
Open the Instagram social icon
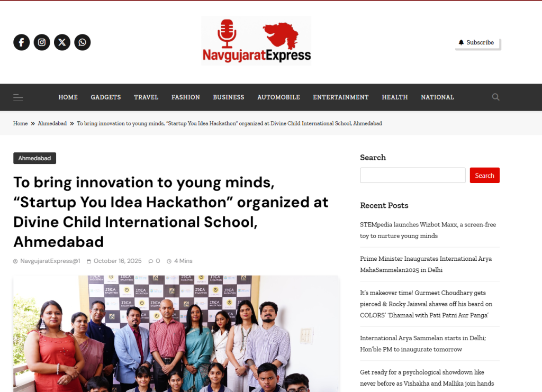click(42, 42)
